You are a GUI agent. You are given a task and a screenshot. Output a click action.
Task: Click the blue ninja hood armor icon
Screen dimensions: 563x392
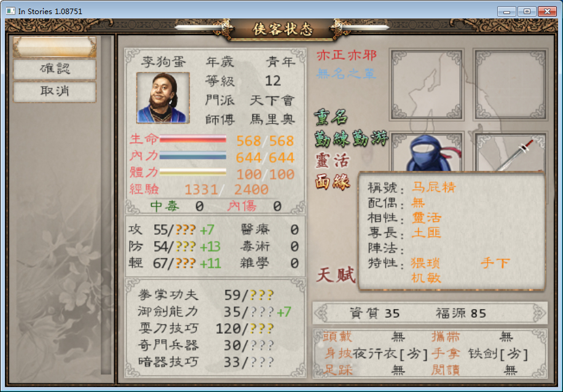coord(428,153)
